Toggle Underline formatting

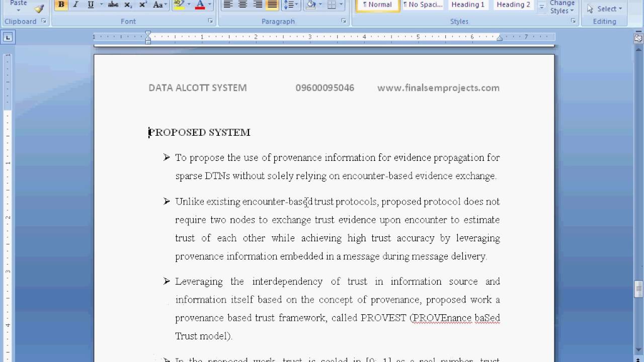91,5
